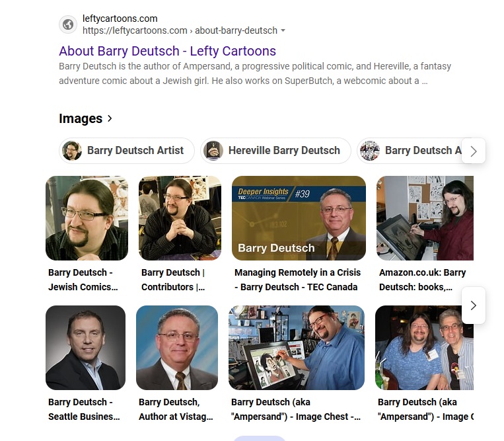This screenshot has height=441, width=504.
Task: Select Barry Deutsch Artist filter chip
Action: pyautogui.click(x=127, y=151)
